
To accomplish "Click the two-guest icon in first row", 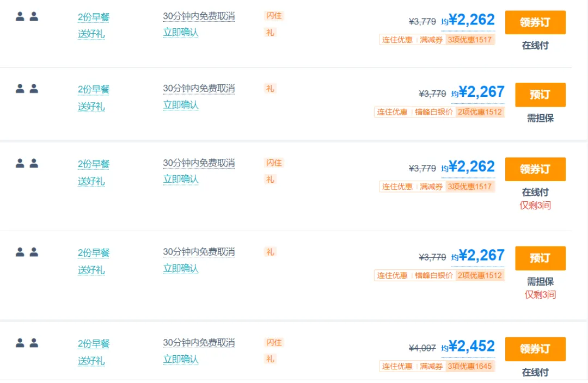I will pyautogui.click(x=27, y=16).
